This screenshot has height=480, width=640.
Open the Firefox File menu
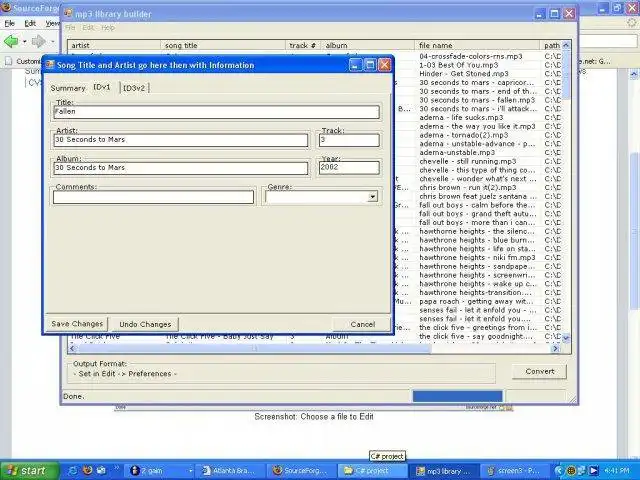click(9, 23)
